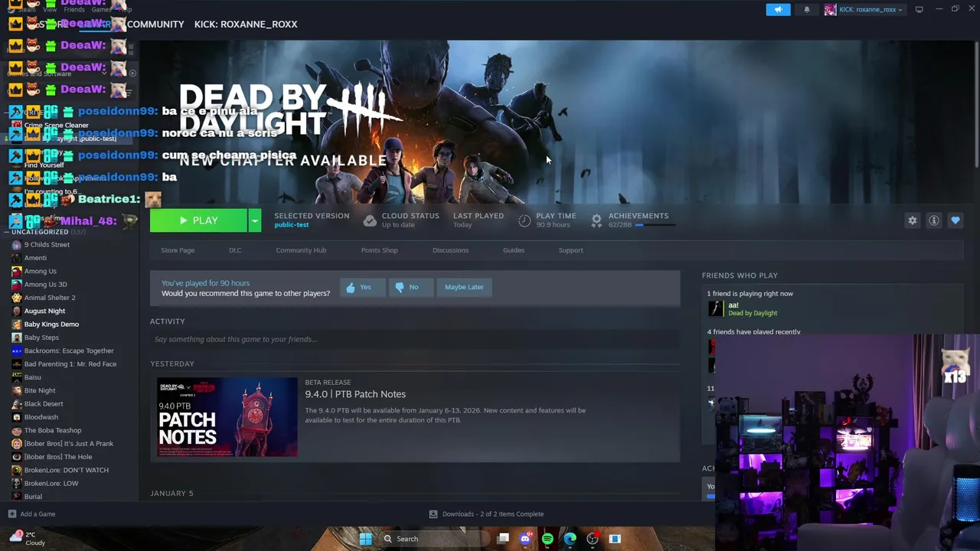Select Baby Steps icon in the library
980x551 pixels.
point(17,337)
